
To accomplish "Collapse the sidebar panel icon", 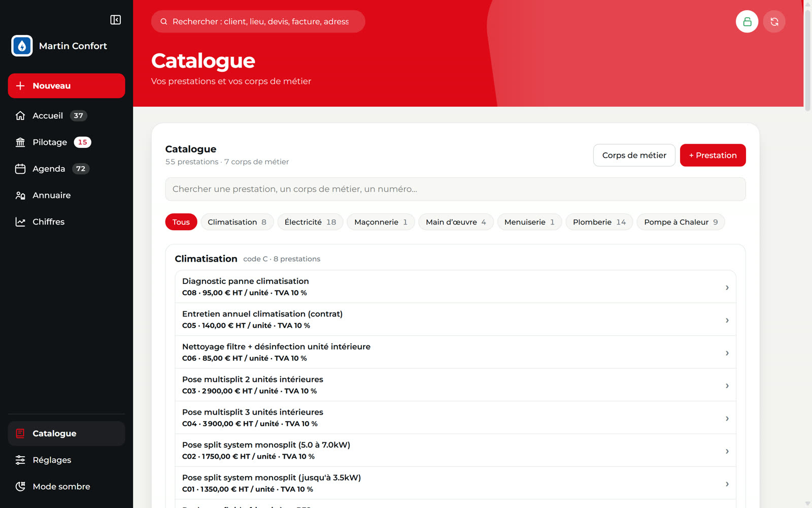I will [x=116, y=20].
